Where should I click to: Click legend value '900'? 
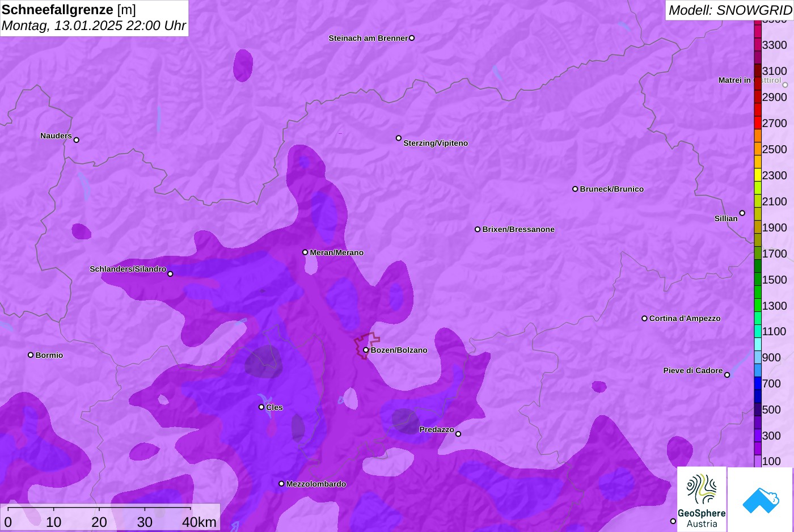(x=771, y=357)
